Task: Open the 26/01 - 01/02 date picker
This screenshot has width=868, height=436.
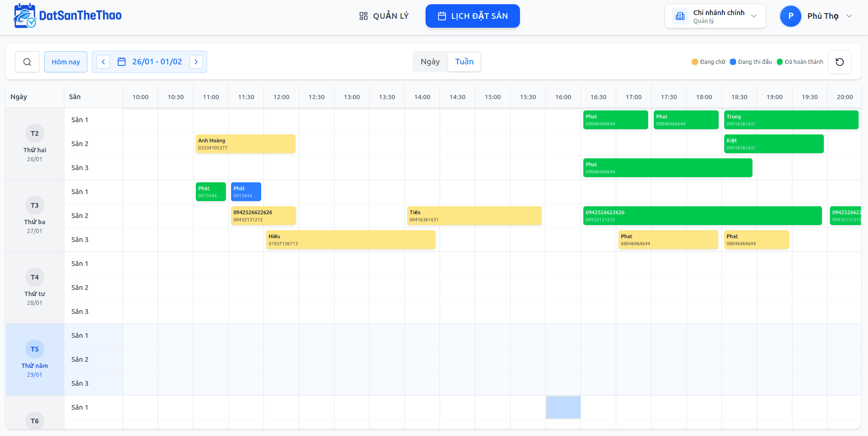Action: [157, 62]
